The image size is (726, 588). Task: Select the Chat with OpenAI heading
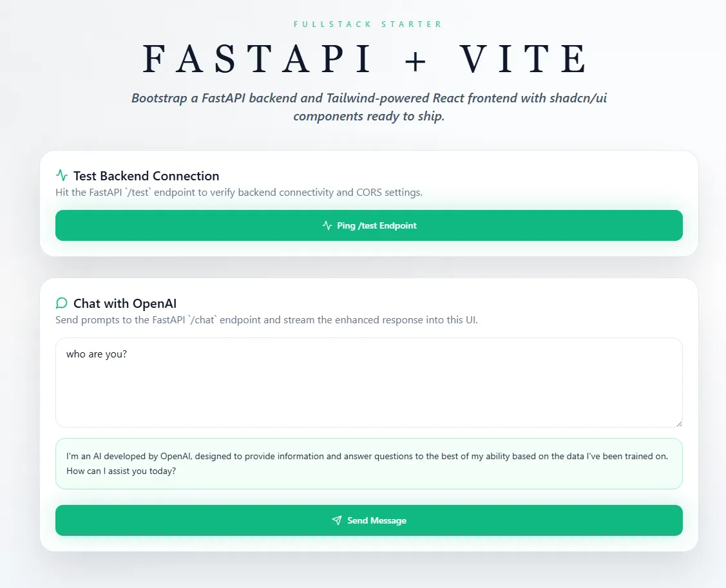[x=125, y=303]
